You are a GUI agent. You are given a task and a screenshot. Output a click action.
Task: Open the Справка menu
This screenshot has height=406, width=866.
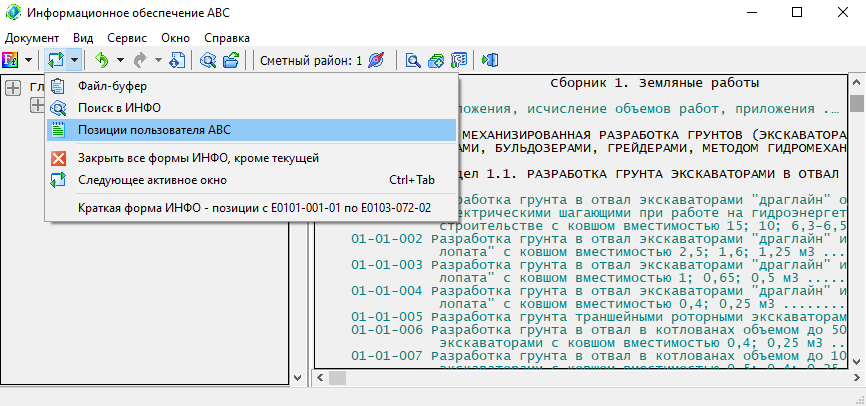(227, 38)
